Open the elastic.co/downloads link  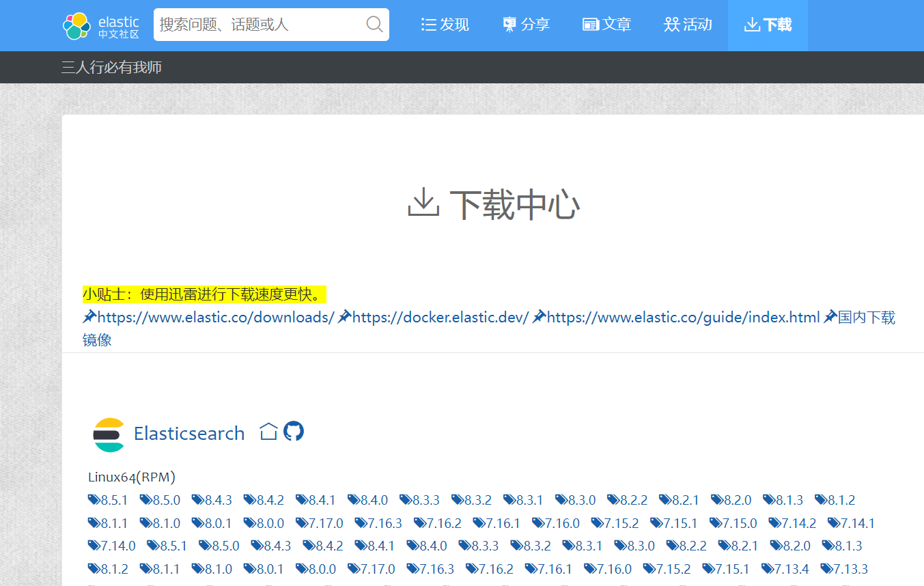pos(208,317)
